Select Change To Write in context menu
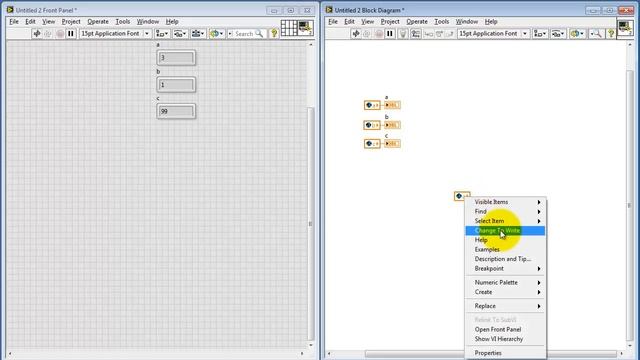 click(505, 231)
